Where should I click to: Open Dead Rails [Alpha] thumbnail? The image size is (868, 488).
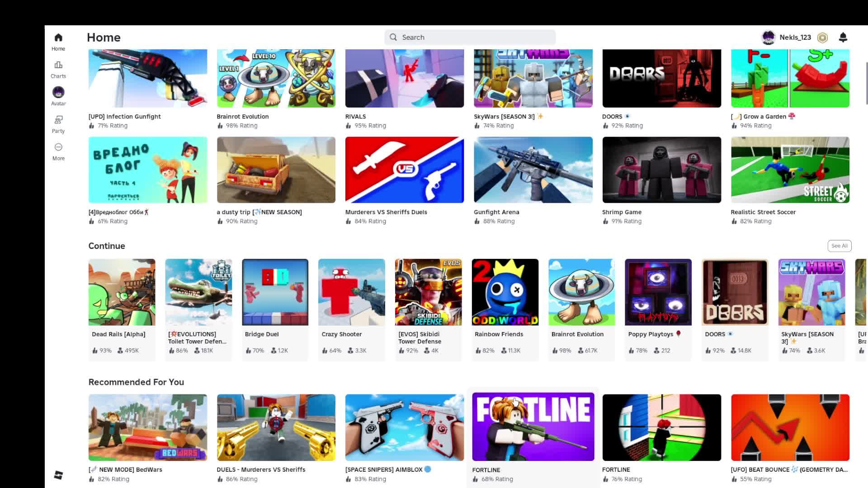[x=122, y=292]
